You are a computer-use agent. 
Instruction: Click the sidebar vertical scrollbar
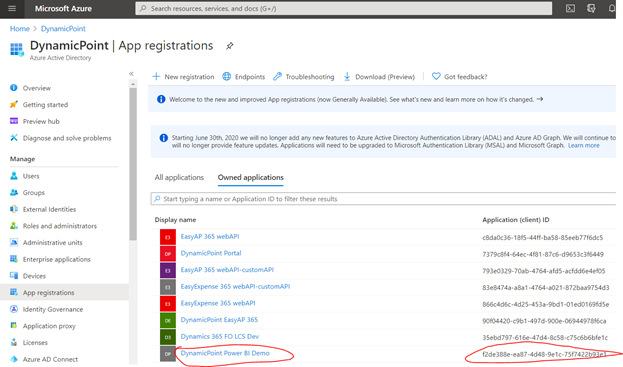point(133,164)
